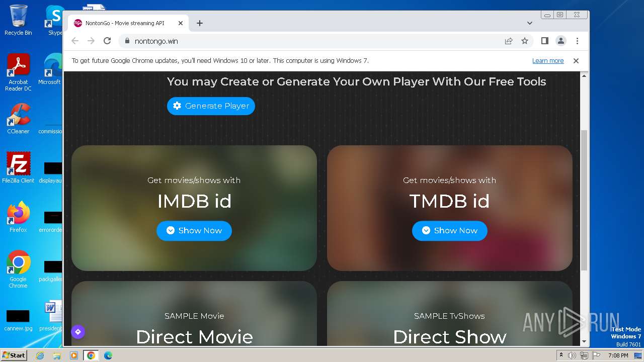Open the Chrome side panel icon
The width and height of the screenshot is (644, 362).
point(544,41)
